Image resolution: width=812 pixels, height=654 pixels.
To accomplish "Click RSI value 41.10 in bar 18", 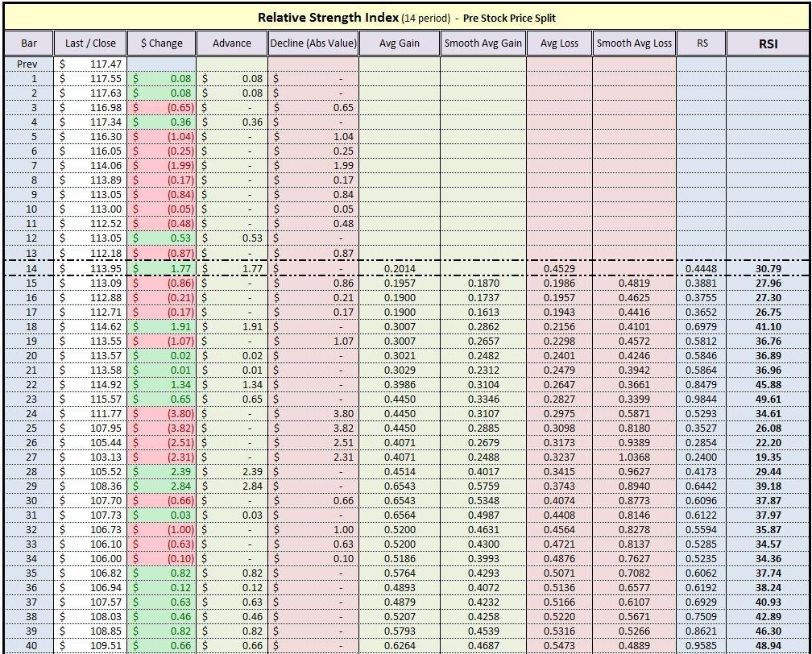I will coord(768,327).
